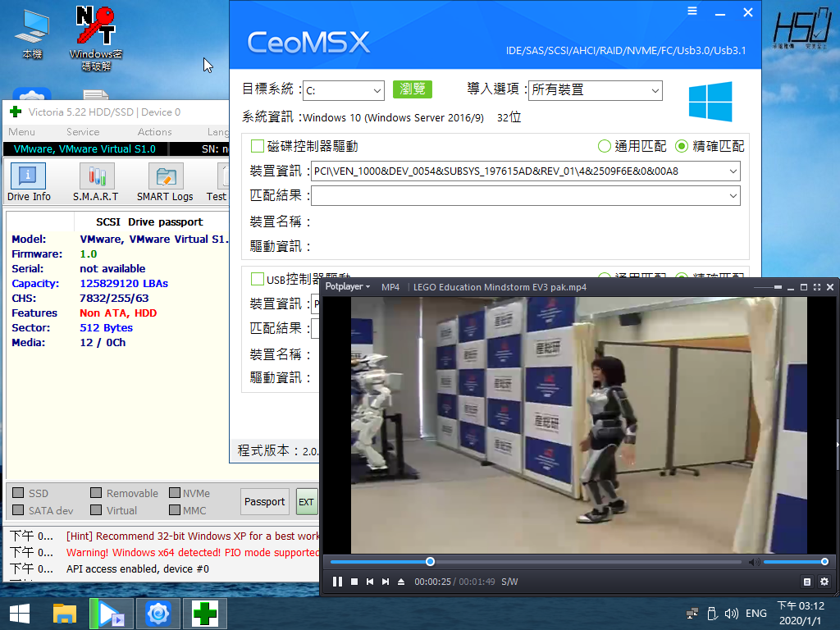The height and width of the screenshot is (630, 840).
Task: Open the Actions menu in Victoria
Action: coord(155,132)
